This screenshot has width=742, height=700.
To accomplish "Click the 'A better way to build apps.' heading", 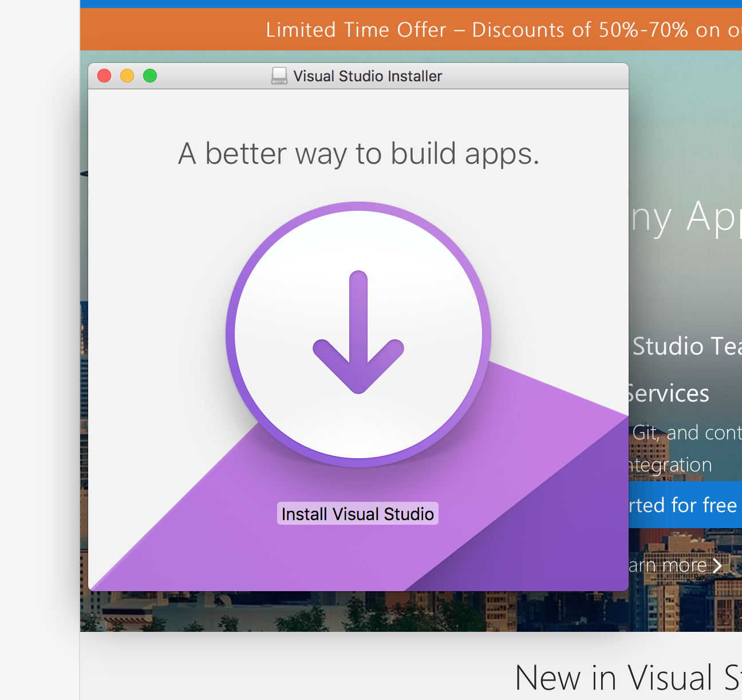I will [x=358, y=154].
